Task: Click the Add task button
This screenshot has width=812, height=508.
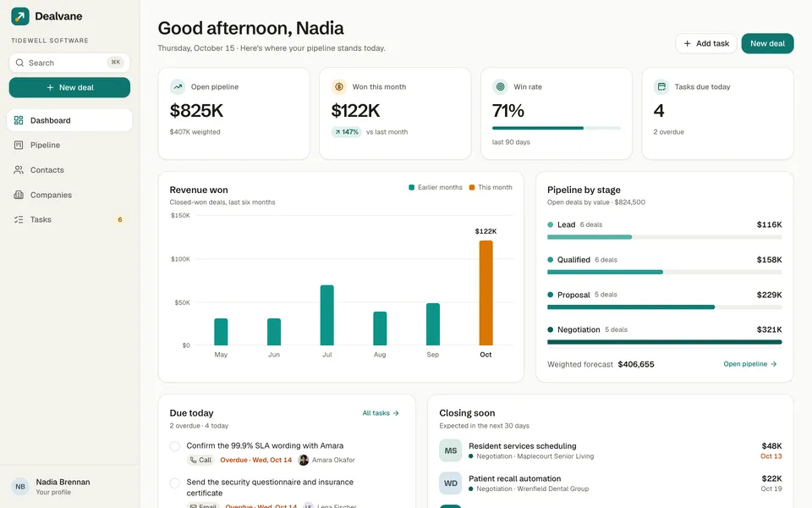Action: (x=705, y=43)
